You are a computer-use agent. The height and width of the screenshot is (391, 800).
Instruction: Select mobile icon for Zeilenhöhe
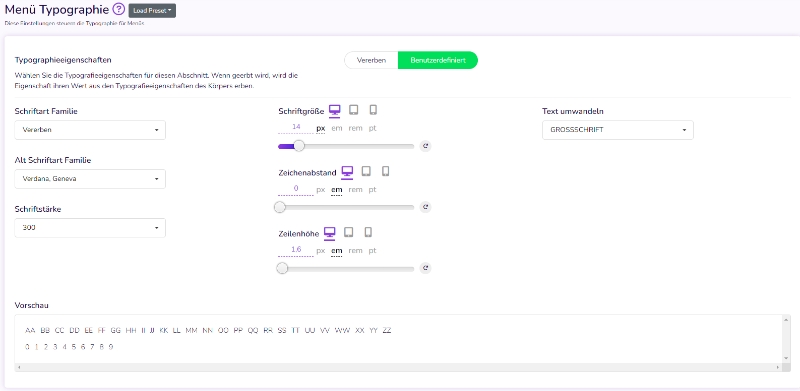[368, 232]
